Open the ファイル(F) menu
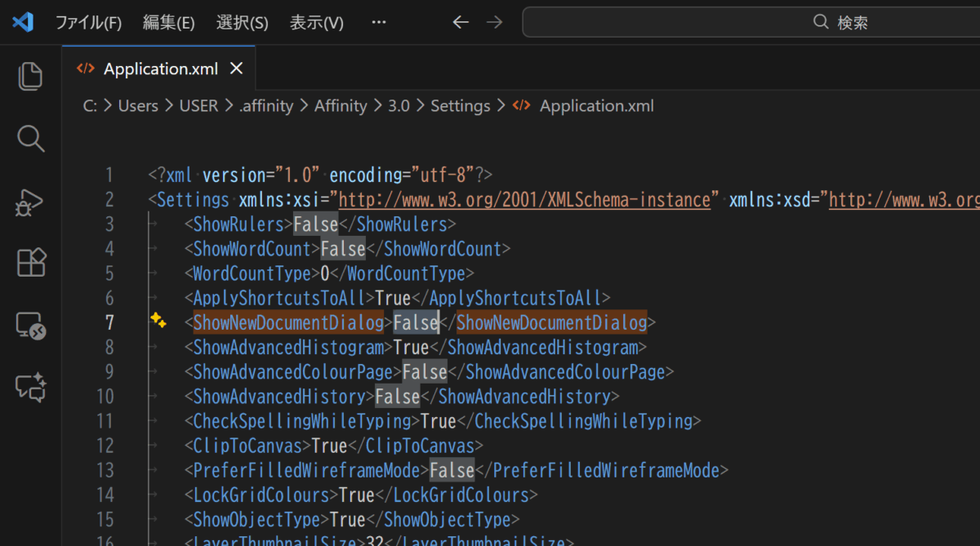This screenshot has width=980, height=546. (x=88, y=23)
